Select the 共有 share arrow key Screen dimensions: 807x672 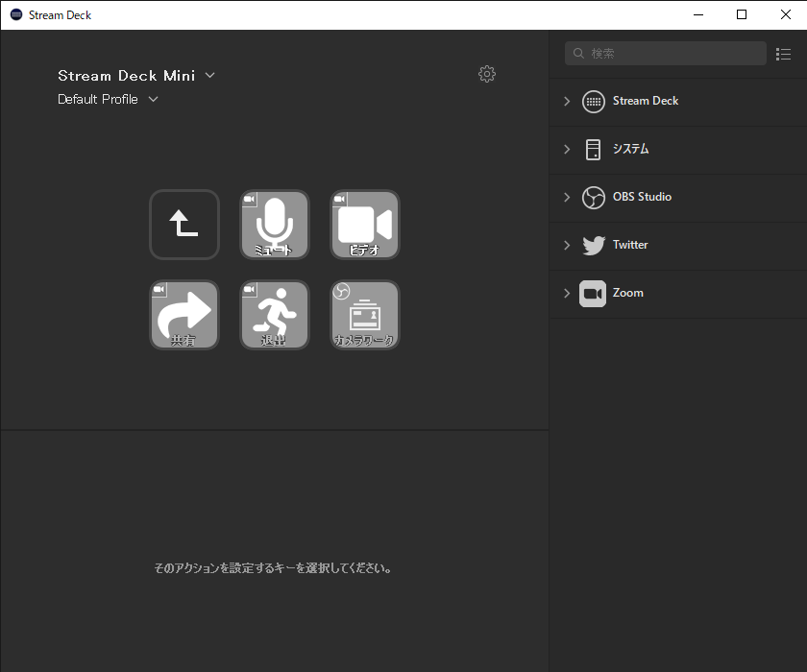(x=184, y=315)
